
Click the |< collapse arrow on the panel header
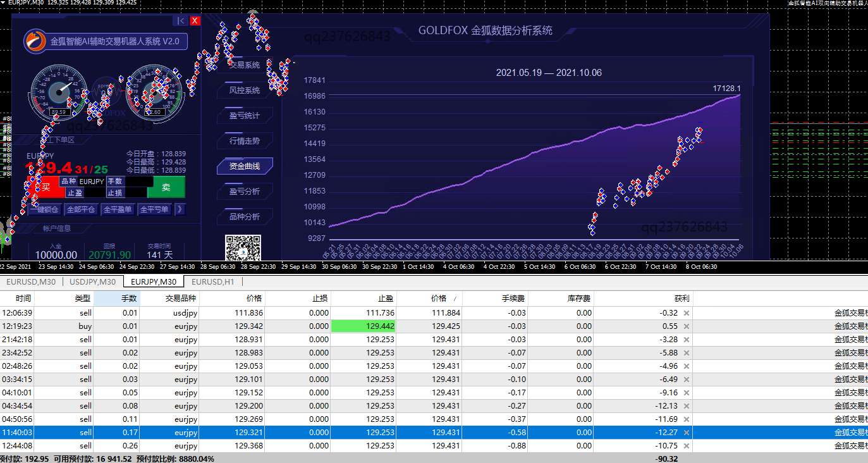(180, 20)
